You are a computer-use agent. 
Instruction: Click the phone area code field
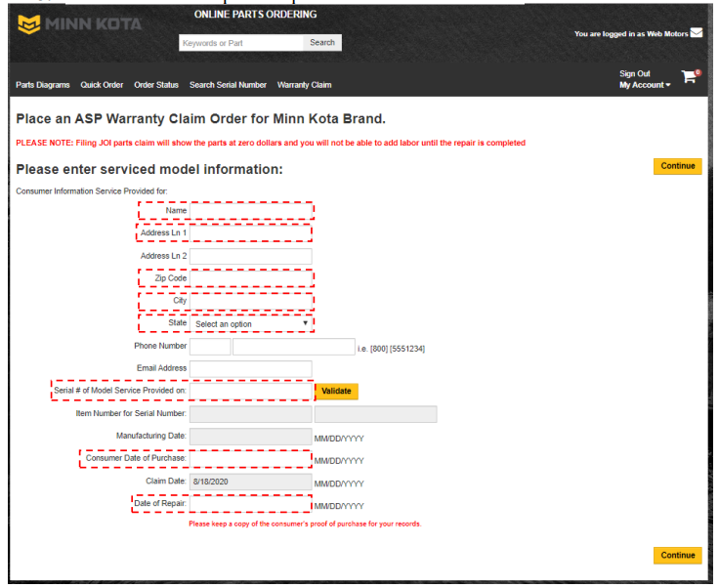pyautogui.click(x=210, y=347)
